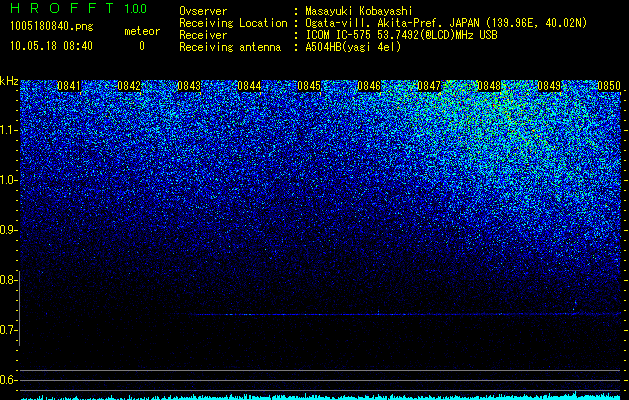Click the 1.1 frequency axis label
The width and height of the screenshot is (629, 400).
tap(8, 130)
